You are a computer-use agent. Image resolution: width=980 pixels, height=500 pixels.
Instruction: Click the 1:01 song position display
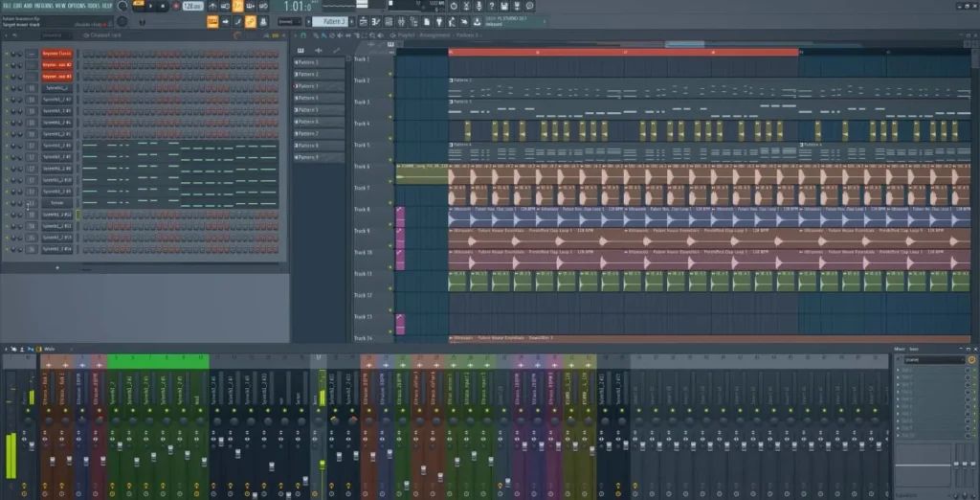point(297,7)
